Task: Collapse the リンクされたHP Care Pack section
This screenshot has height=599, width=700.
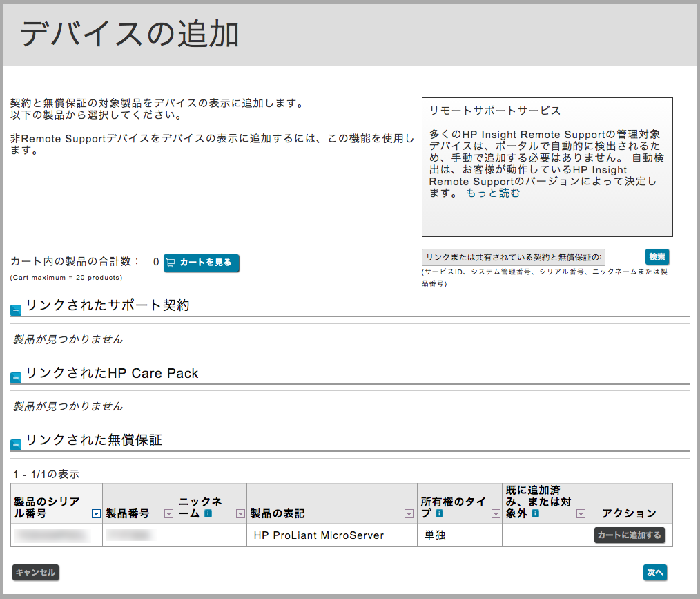Action: pos(16,378)
